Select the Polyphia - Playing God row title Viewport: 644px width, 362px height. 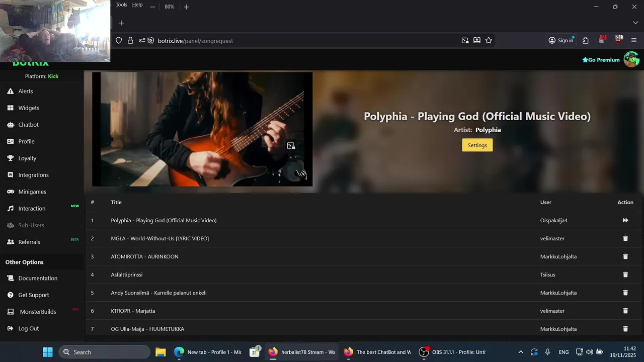point(164,220)
